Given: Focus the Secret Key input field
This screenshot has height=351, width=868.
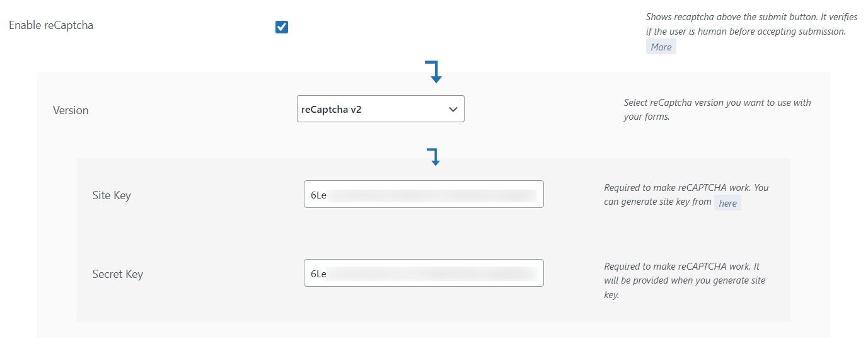Looking at the screenshot, I should [x=424, y=273].
